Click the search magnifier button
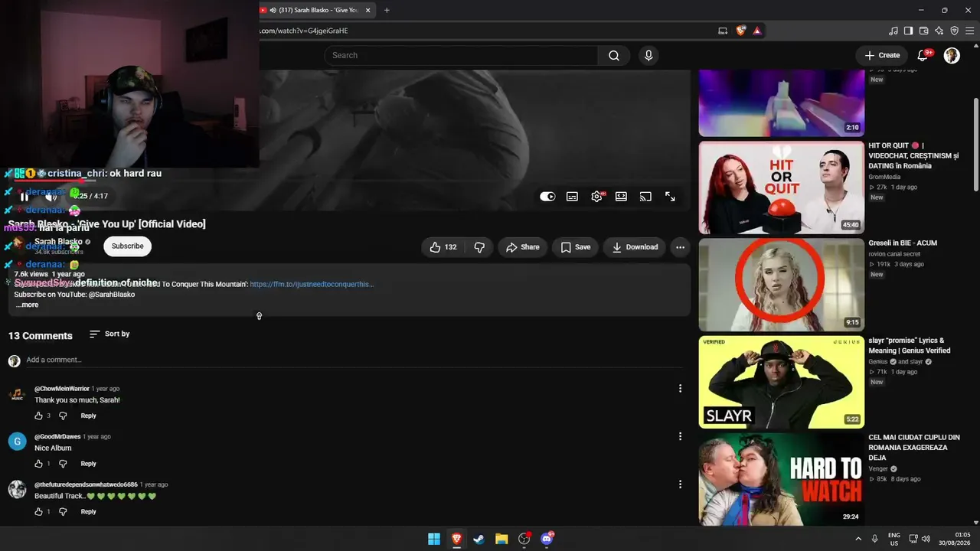Viewport: 980px width, 551px height. (x=614, y=55)
